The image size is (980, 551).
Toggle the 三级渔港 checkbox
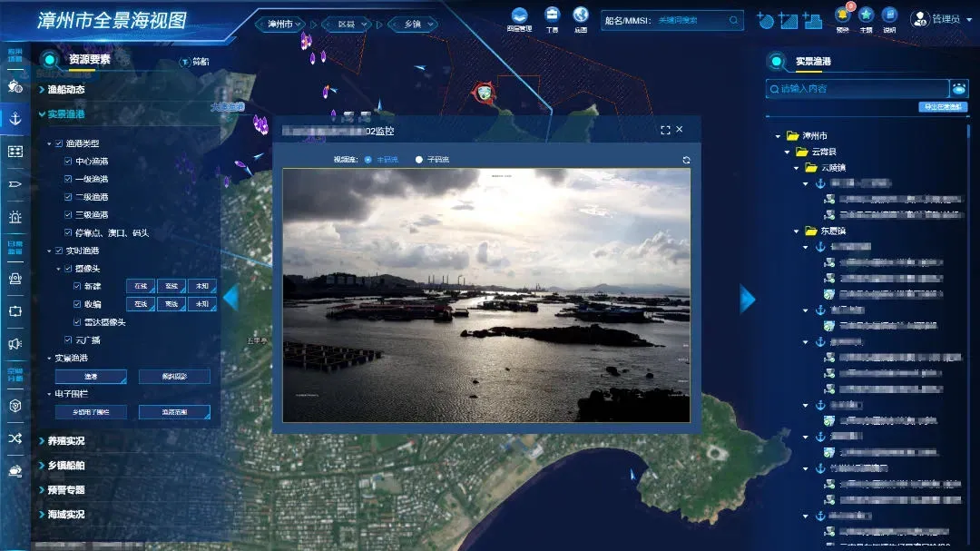pos(68,214)
